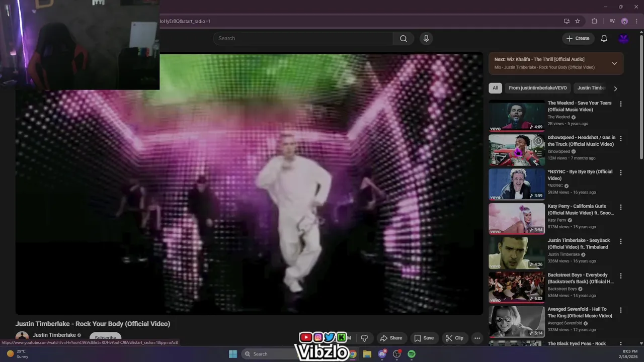Image resolution: width=644 pixels, height=362 pixels.
Task: Click the main video player to pause
Action: 249,184
